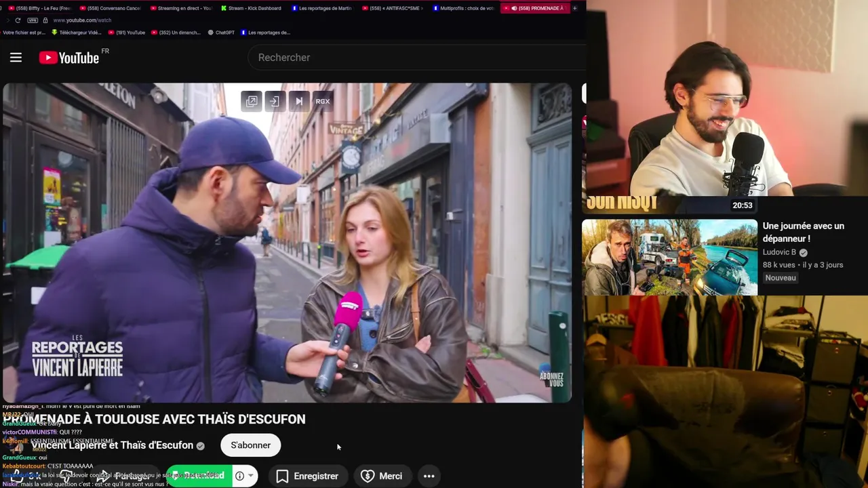Open the 'Une journée avec un dépanneur !' title
868x488 pixels.
coord(804,232)
